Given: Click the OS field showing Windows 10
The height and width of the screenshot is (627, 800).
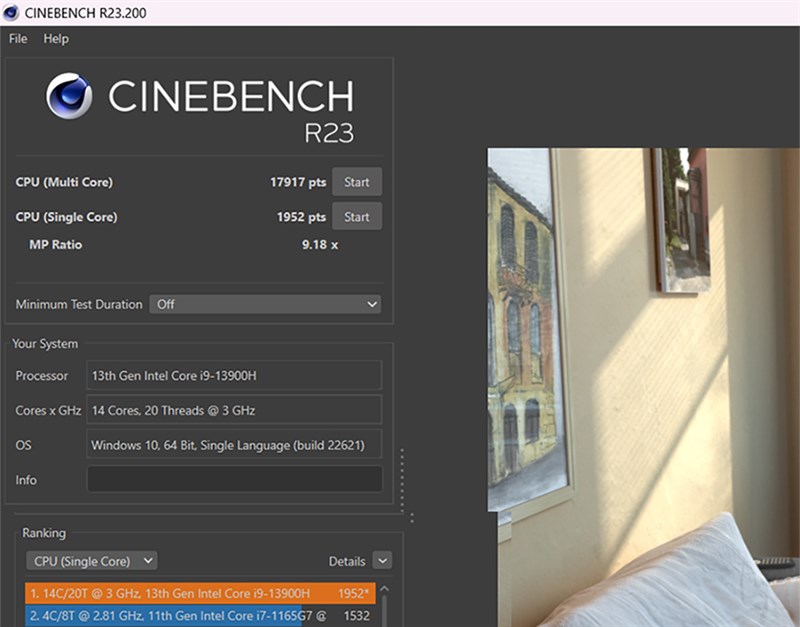Looking at the screenshot, I should 234,444.
